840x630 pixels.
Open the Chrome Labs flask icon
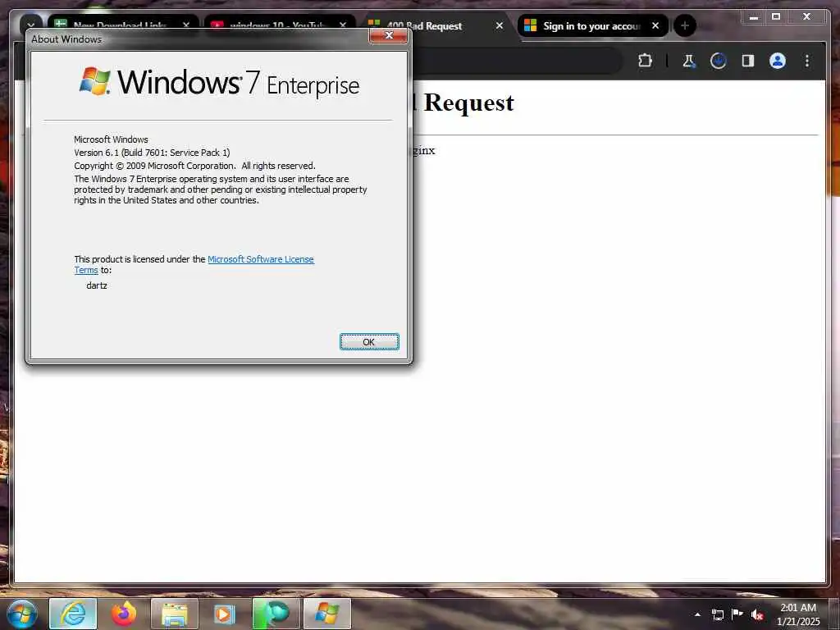pyautogui.click(x=689, y=61)
